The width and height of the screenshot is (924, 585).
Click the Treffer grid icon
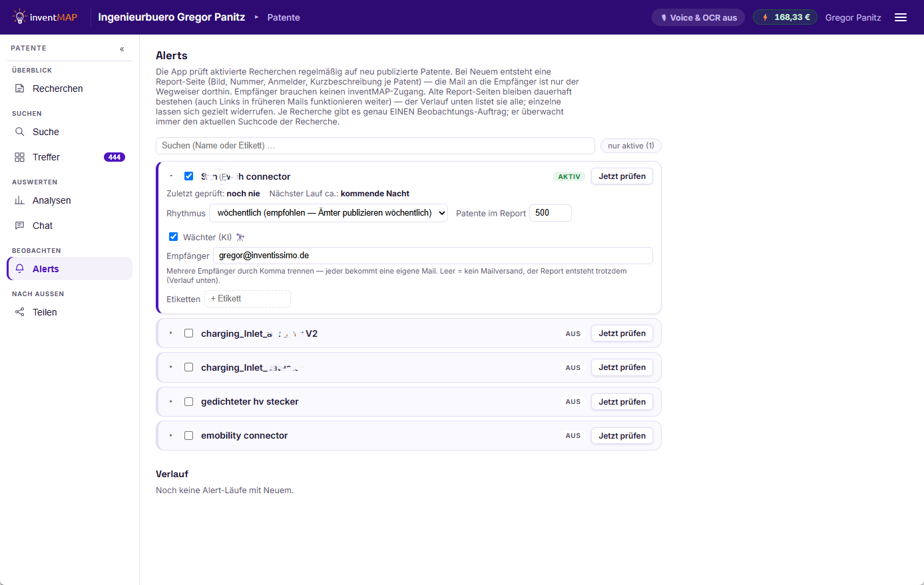tap(20, 157)
